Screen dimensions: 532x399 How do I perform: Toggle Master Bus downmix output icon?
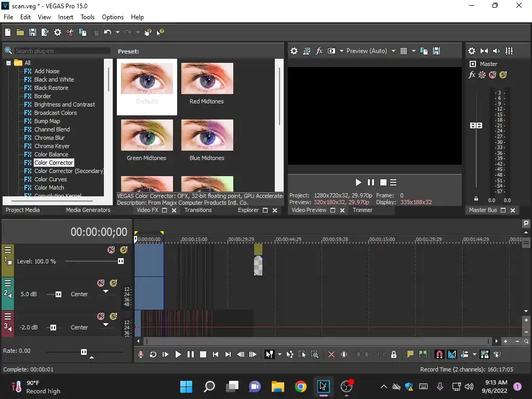point(484,51)
